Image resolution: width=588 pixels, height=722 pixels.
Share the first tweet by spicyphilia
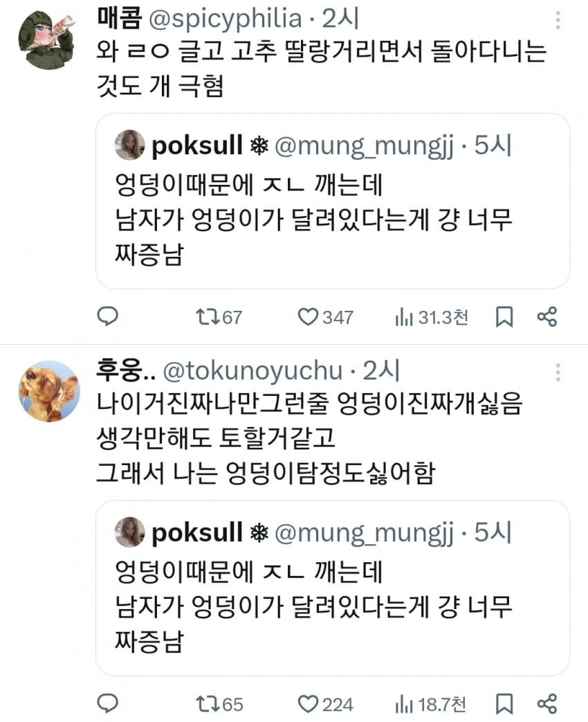click(547, 317)
